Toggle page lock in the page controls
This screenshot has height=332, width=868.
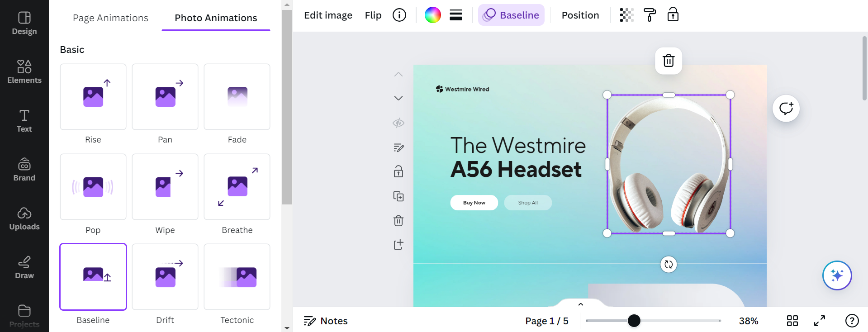398,171
